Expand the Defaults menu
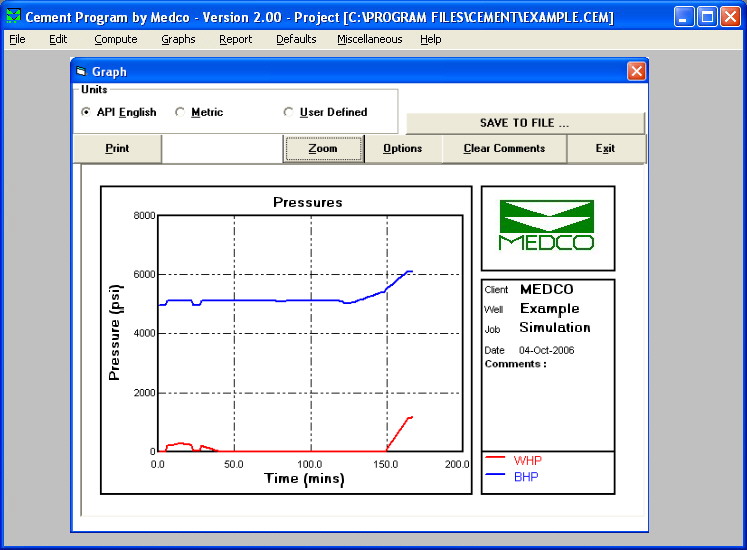This screenshot has height=550, width=747. (x=296, y=39)
